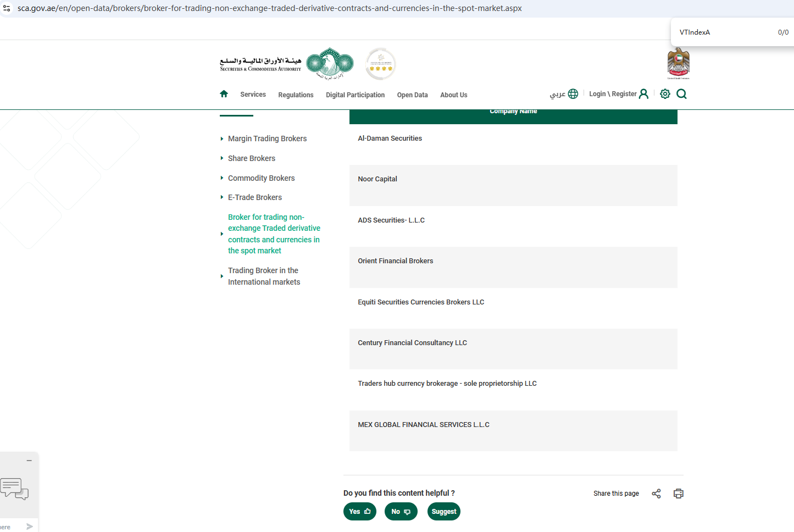Open the Regulations menu
Screen dimensions: 794x532
click(296, 95)
